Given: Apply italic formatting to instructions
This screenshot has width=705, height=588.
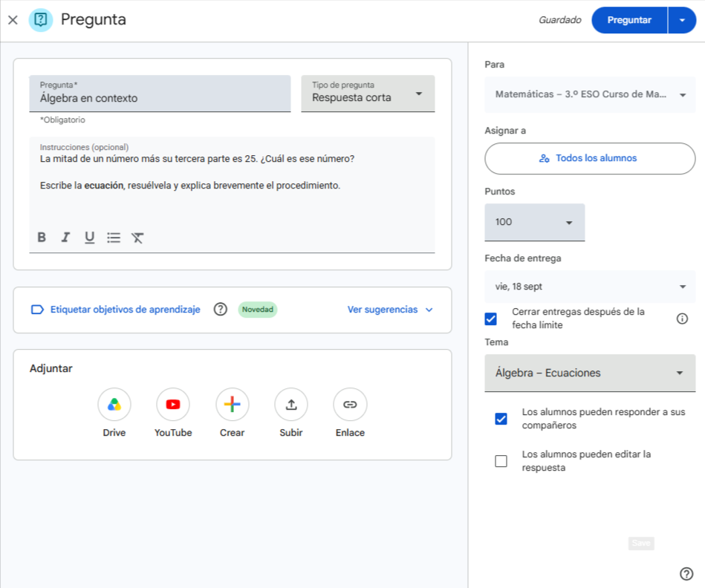Looking at the screenshot, I should tap(65, 237).
